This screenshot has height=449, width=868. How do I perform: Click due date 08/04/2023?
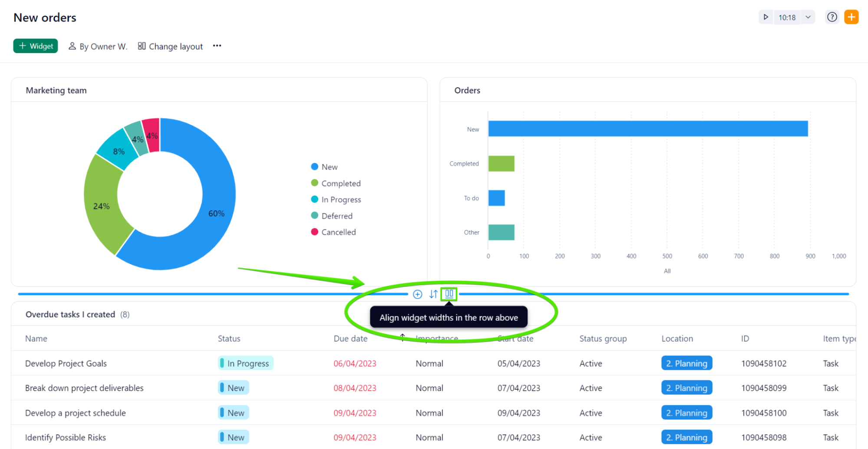[x=355, y=388]
